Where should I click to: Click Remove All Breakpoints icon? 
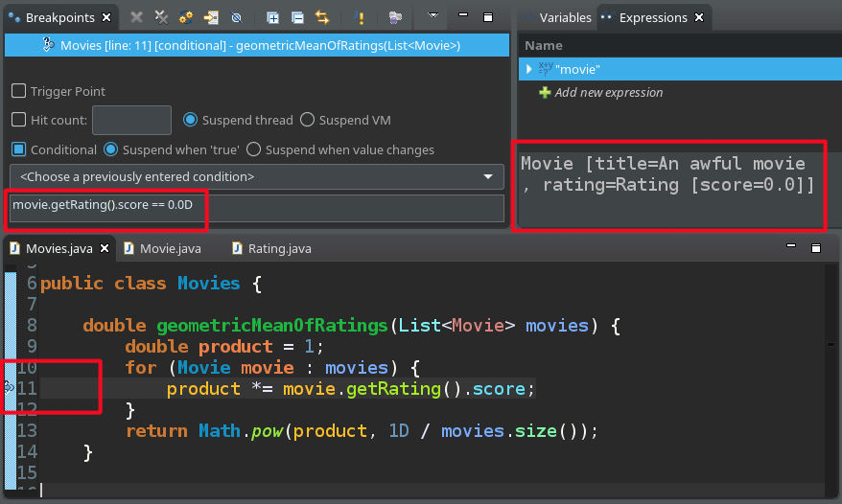coord(161,17)
